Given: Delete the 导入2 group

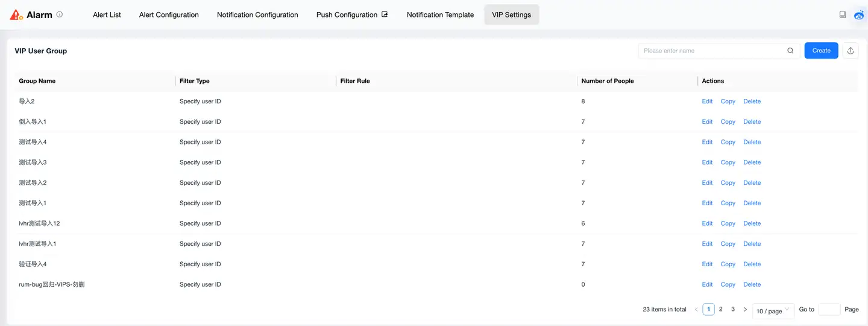Looking at the screenshot, I should point(752,101).
